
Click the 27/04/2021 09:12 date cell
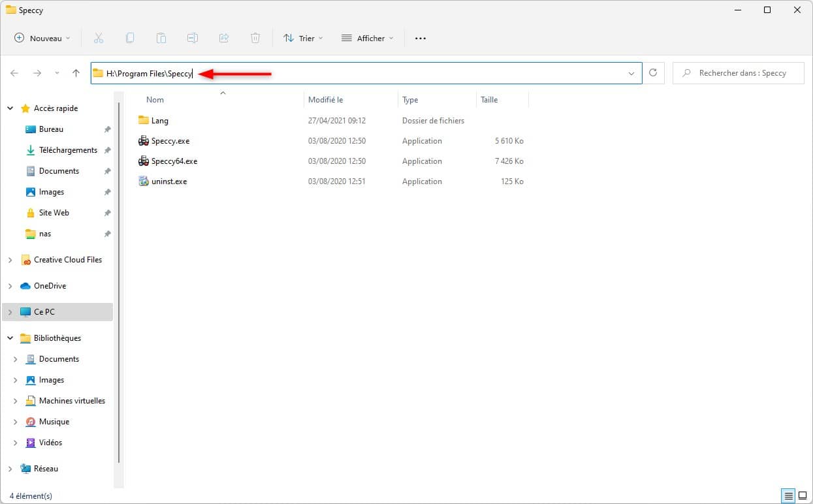pos(337,121)
